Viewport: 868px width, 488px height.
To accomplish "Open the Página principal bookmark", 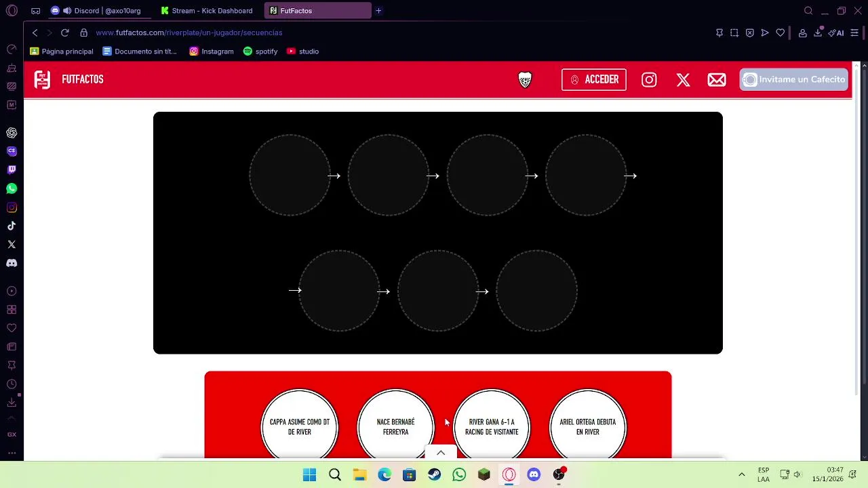I will [x=62, y=52].
